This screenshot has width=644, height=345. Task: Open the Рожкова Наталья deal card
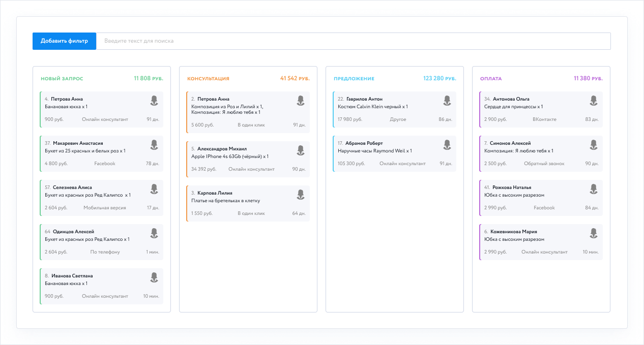pyautogui.click(x=541, y=198)
